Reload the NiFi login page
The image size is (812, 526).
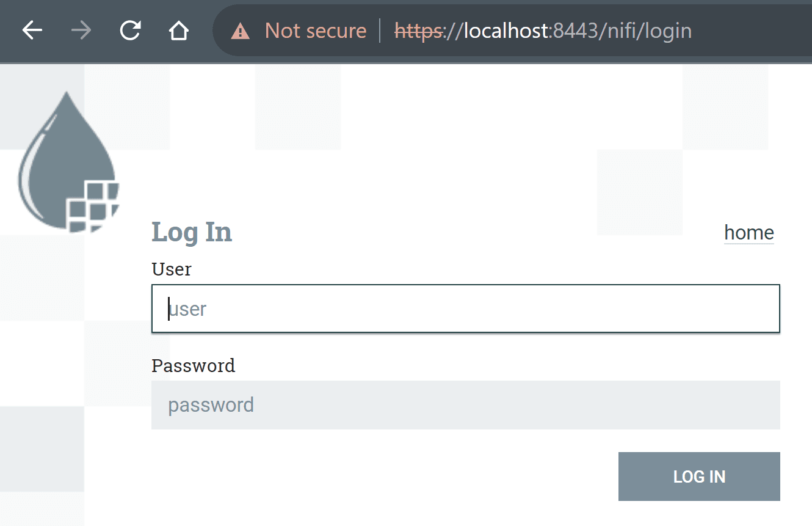(x=130, y=30)
